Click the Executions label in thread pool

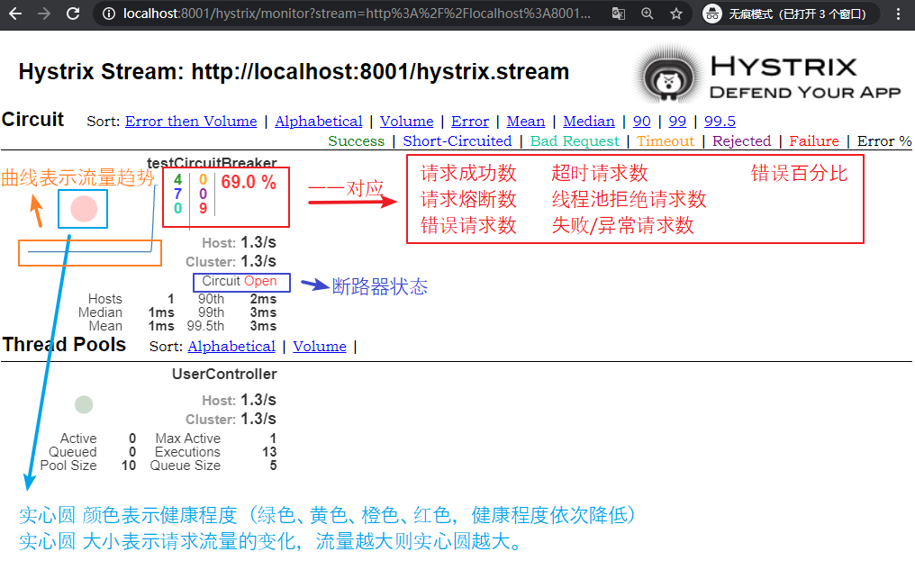pos(187,452)
